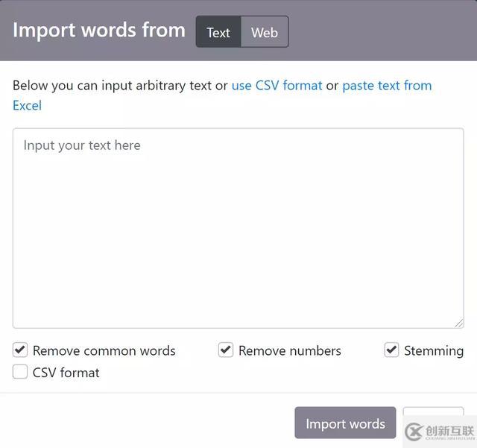Click the 'Stemming' label text
Viewport: 477px width, 448px height.
point(434,351)
